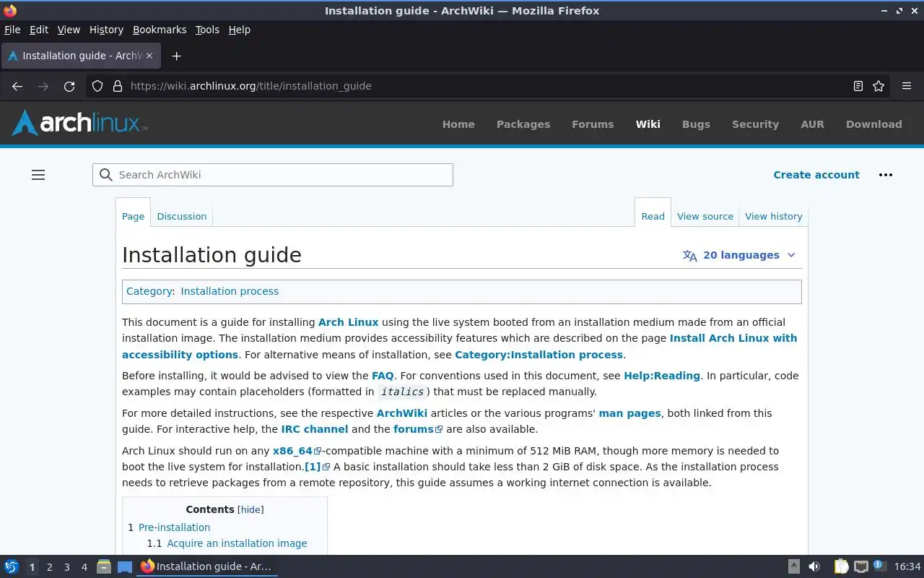Click the Firefox icon in title bar
The image size is (924, 578).
click(x=10, y=11)
